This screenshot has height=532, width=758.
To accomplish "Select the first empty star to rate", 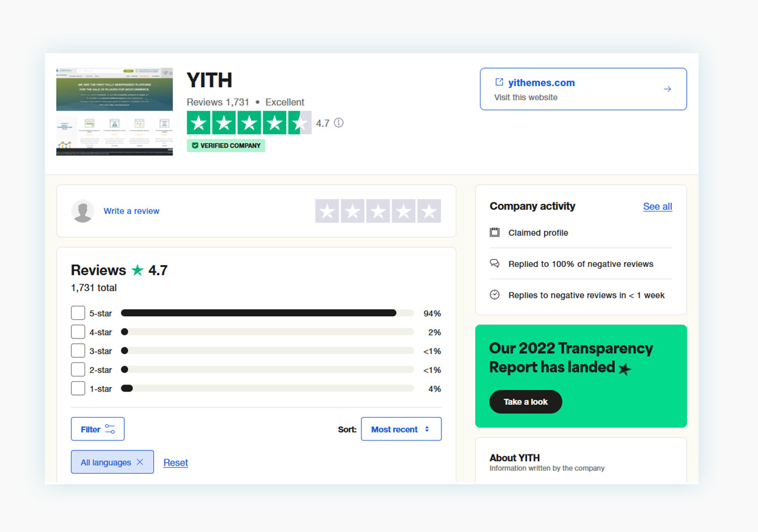I will 327,211.
